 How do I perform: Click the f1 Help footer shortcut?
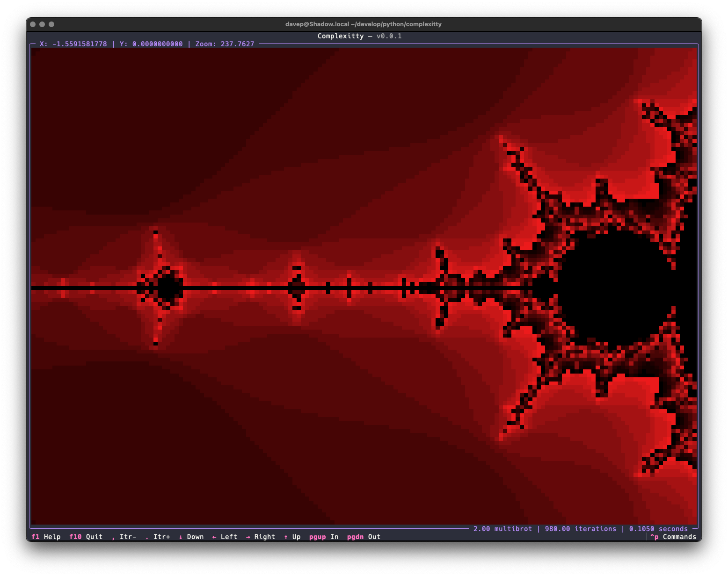[x=46, y=537]
